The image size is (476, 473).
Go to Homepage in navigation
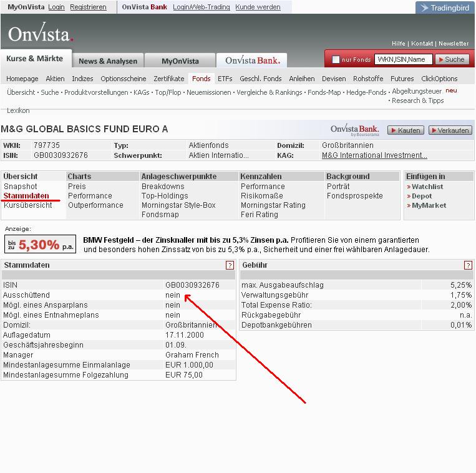22,79
